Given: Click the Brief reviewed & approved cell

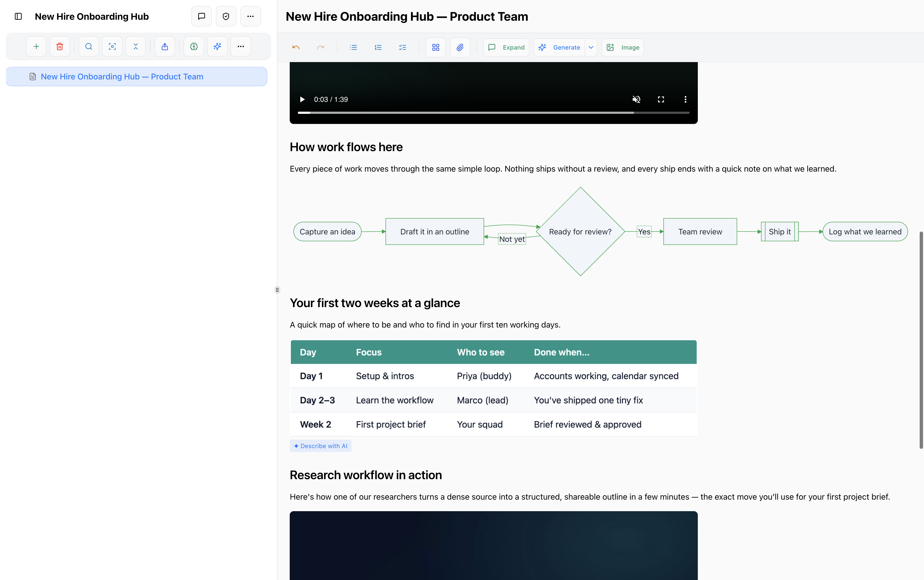Looking at the screenshot, I should pos(588,424).
